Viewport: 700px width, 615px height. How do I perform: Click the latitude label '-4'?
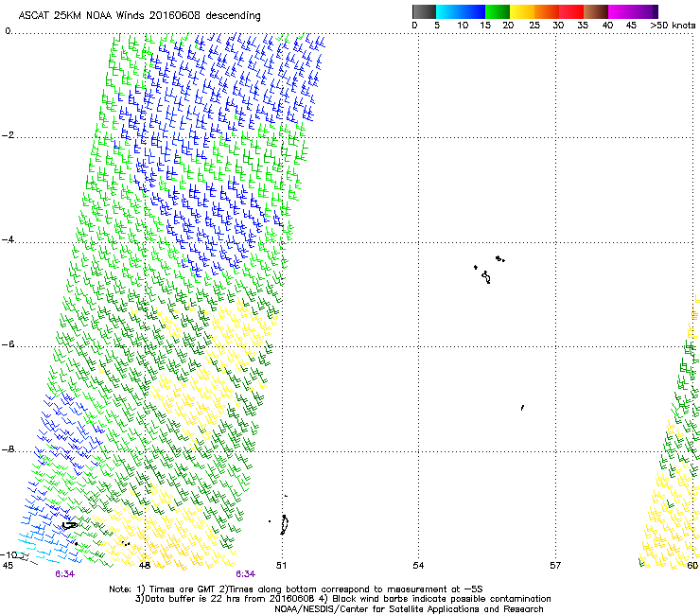click(9, 239)
